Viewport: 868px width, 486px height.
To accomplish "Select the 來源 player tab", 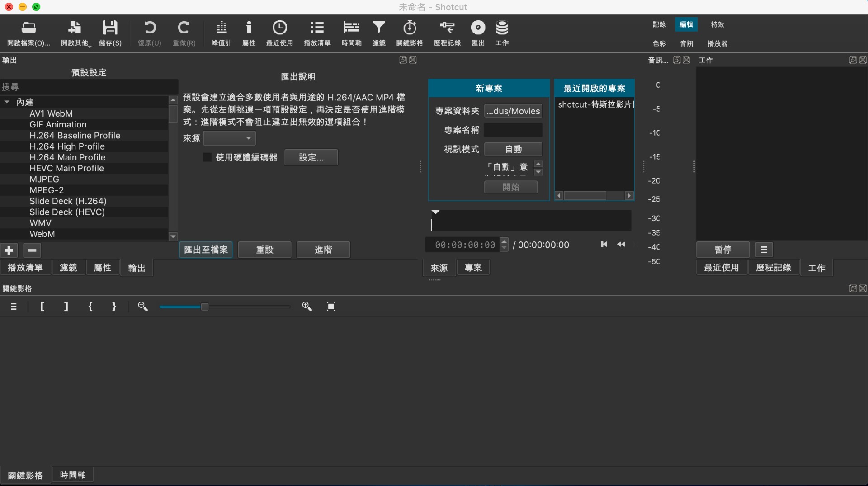I will tap(439, 268).
